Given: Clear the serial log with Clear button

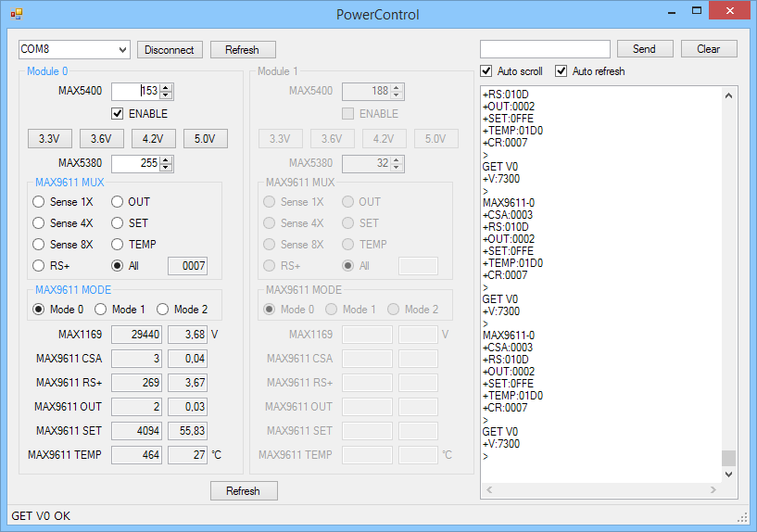Looking at the screenshot, I should coord(709,49).
